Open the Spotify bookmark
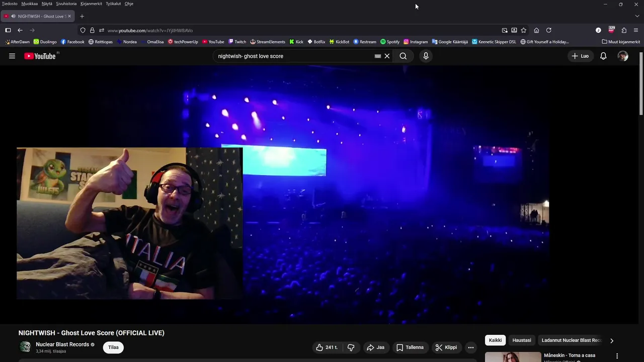This screenshot has height=362, width=644. (x=390, y=42)
